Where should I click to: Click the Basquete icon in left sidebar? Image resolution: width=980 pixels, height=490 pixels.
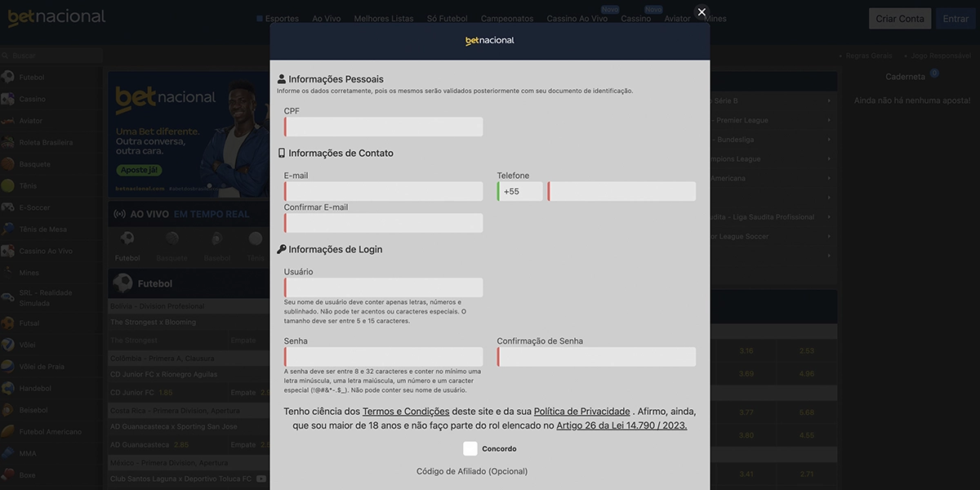point(8,164)
